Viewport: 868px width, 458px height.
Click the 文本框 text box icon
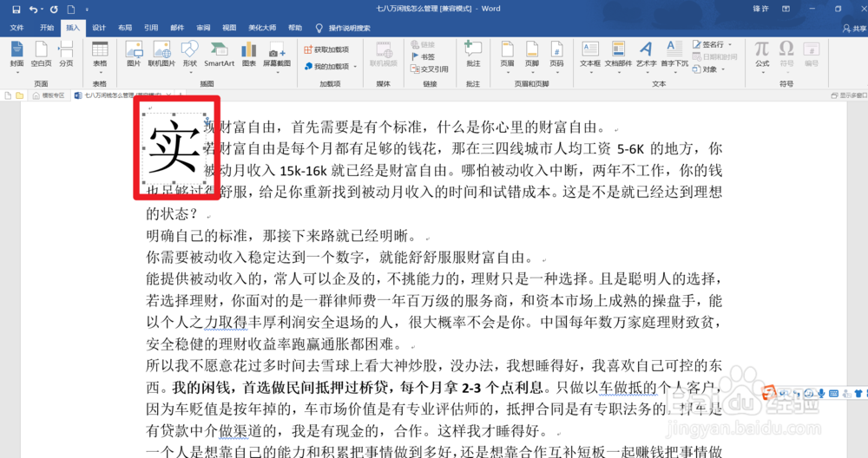(x=590, y=56)
